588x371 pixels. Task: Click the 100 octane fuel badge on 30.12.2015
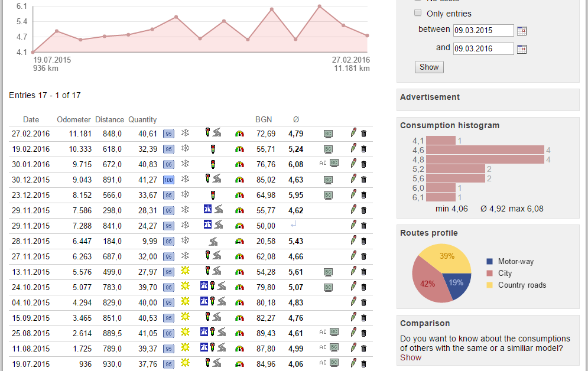(x=169, y=180)
